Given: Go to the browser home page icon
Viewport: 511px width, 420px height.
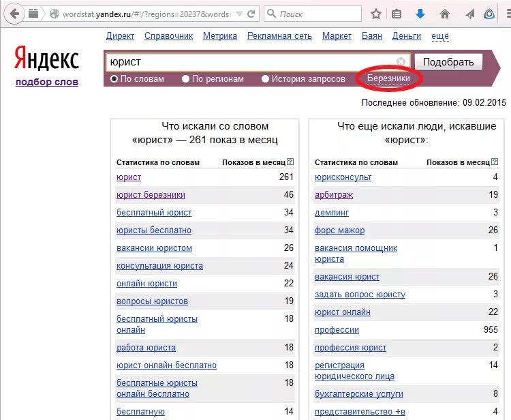Looking at the screenshot, I should (445, 14).
